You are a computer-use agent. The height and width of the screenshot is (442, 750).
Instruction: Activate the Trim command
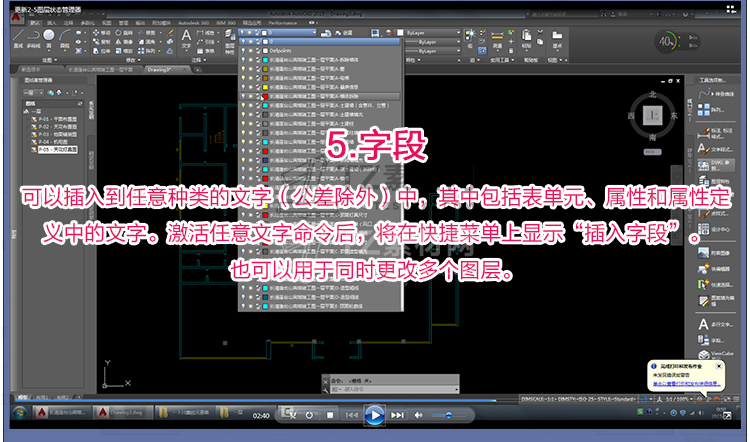[146, 33]
